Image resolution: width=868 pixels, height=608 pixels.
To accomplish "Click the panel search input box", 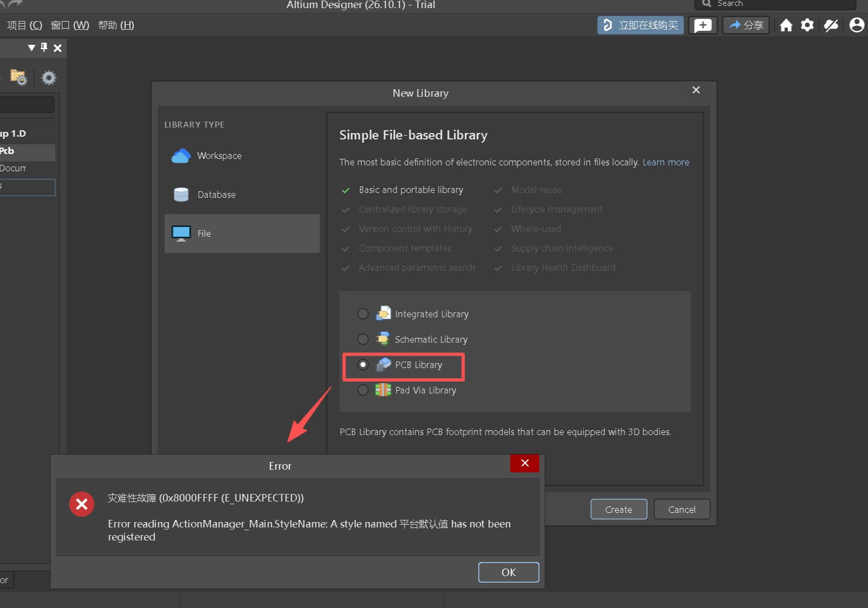I will pos(27,105).
